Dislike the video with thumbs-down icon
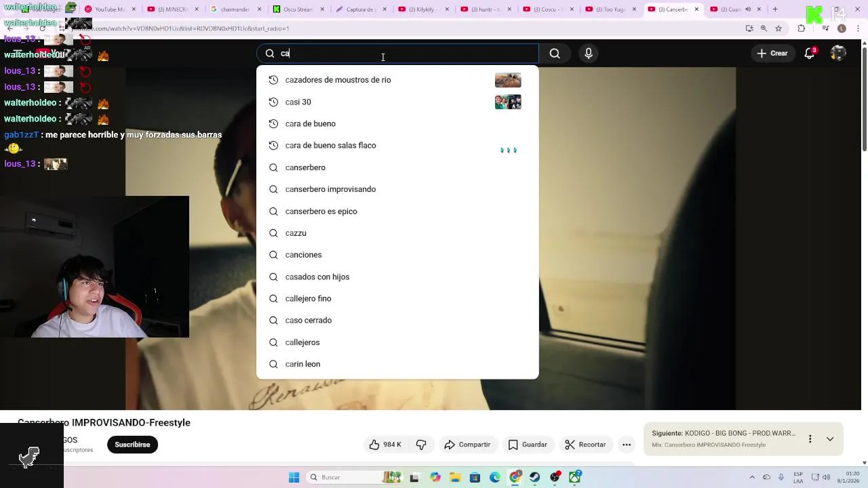 [421, 445]
